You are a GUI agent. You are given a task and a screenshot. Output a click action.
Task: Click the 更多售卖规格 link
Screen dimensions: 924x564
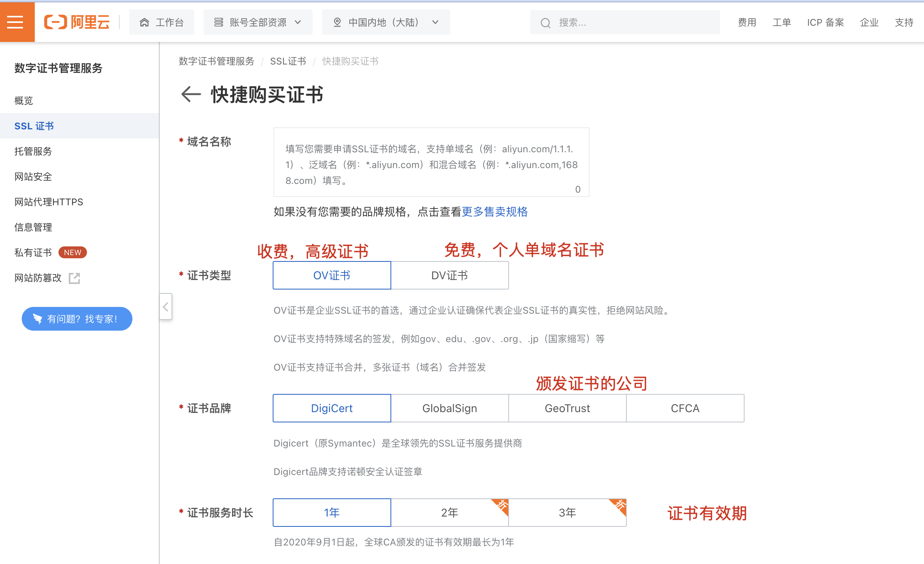pos(494,212)
